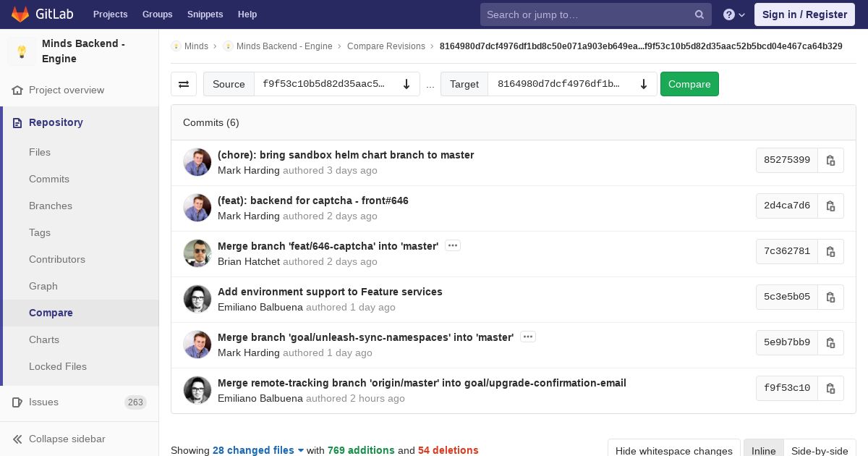The width and height of the screenshot is (868, 456).
Task: Click Minds breadcrumb link
Action: click(x=196, y=46)
